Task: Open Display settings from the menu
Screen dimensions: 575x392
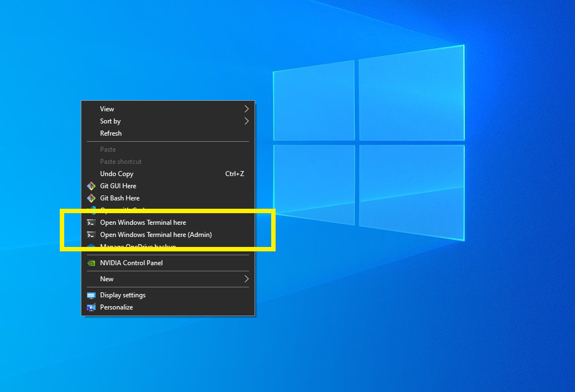Action: [x=168, y=295]
